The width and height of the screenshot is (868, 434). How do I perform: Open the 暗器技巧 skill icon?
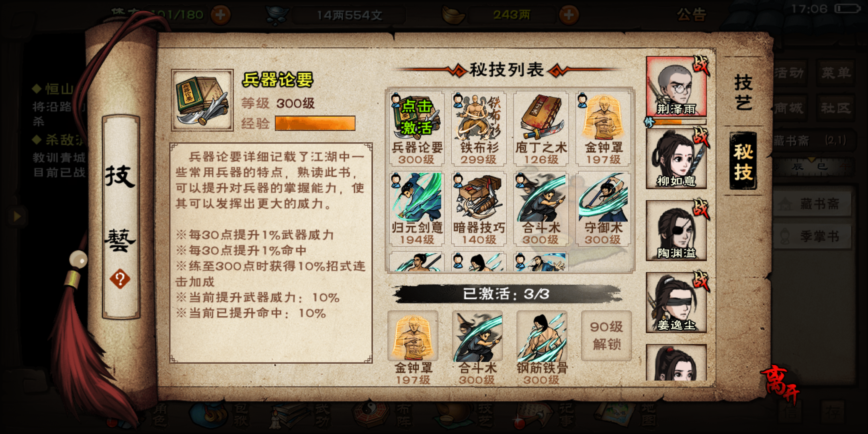[x=479, y=209]
